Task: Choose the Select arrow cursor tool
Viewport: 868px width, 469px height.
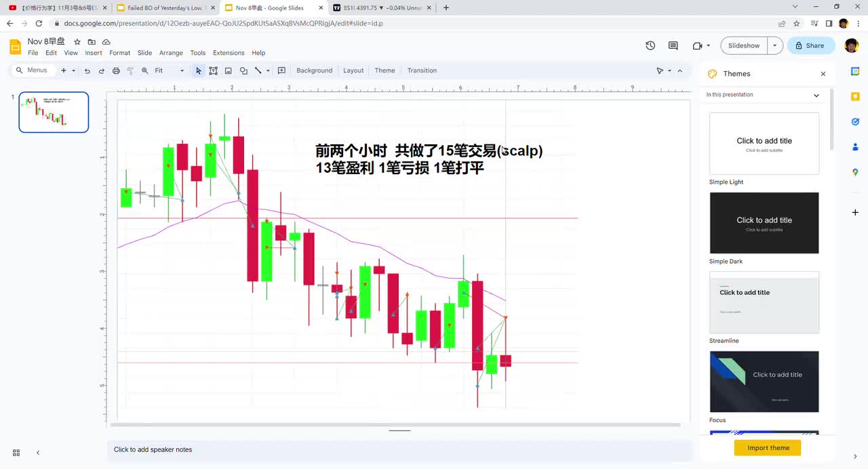Action: pyautogui.click(x=198, y=70)
